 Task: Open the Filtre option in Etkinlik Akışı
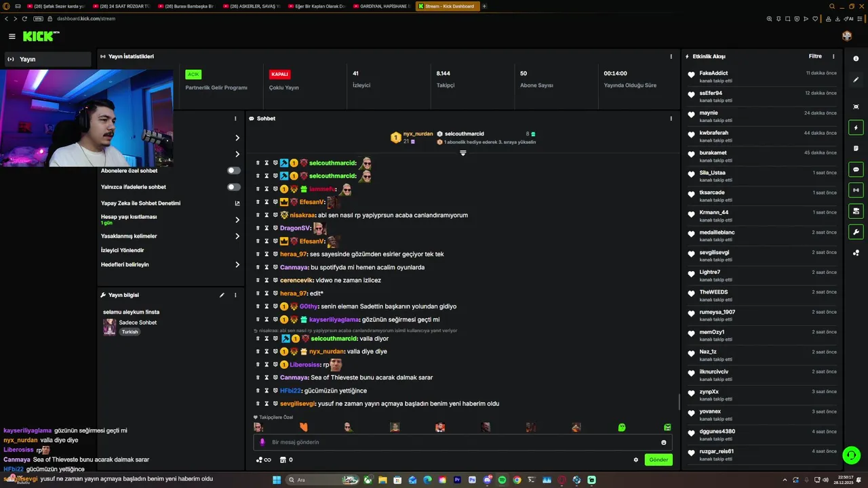point(815,56)
